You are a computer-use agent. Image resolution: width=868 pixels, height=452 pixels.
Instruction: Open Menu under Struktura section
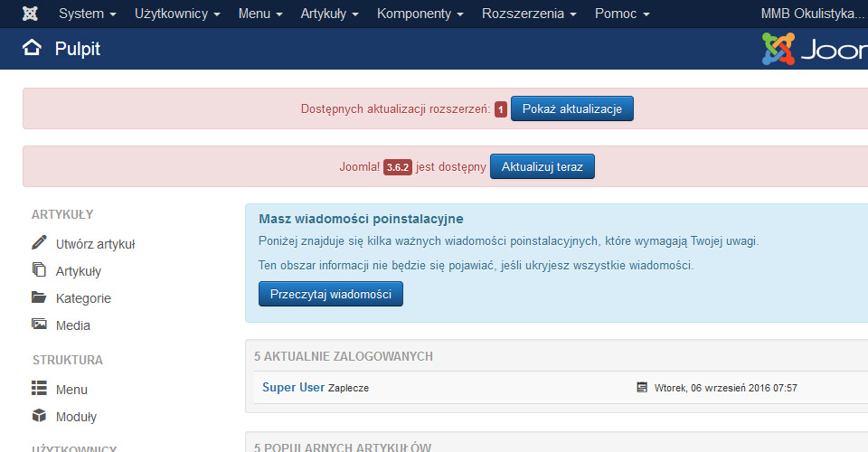pyautogui.click(x=71, y=390)
